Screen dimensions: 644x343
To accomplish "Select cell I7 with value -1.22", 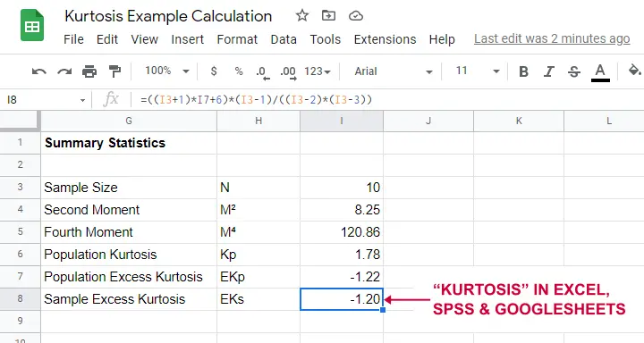I will tap(342, 277).
